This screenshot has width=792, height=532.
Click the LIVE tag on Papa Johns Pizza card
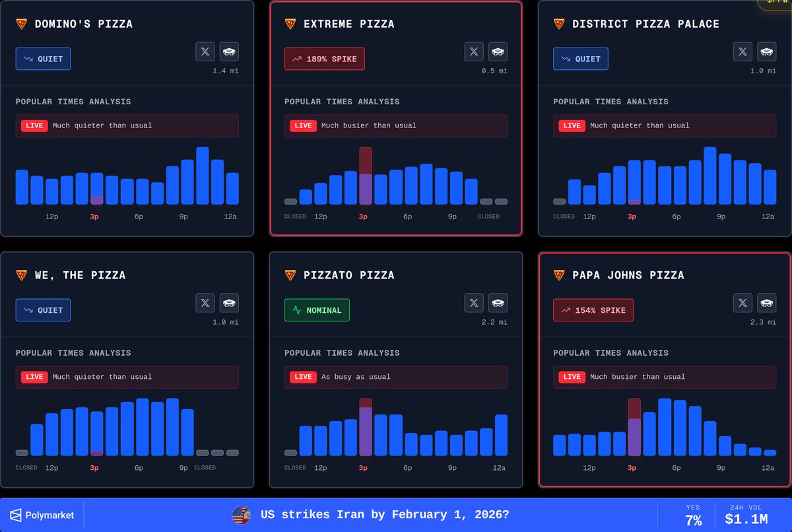[572, 377]
